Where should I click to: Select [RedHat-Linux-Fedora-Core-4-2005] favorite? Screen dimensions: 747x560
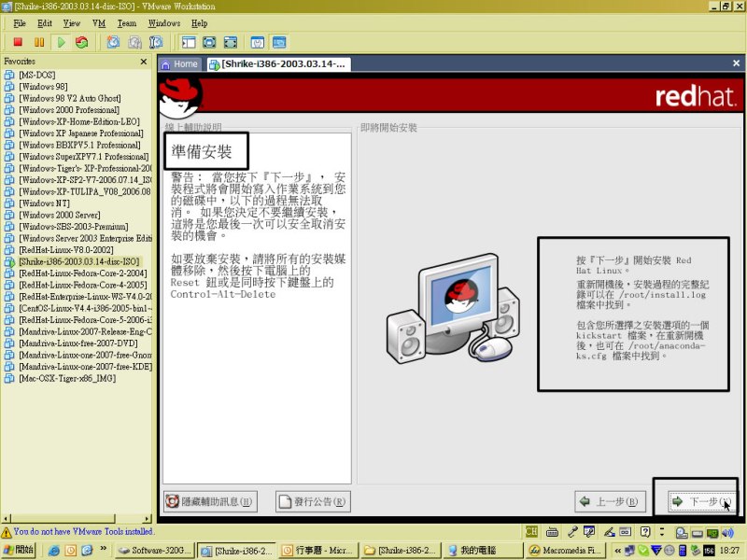pos(83,285)
